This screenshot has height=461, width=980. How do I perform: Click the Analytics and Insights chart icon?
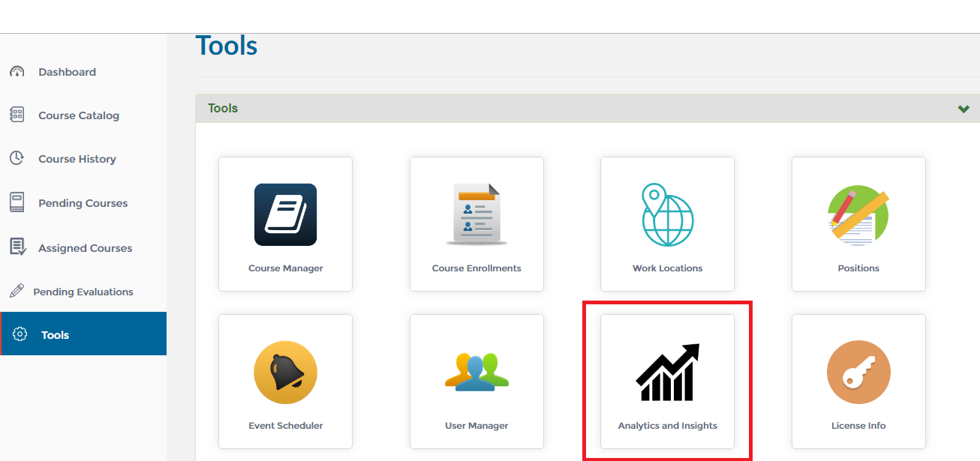pyautogui.click(x=667, y=373)
